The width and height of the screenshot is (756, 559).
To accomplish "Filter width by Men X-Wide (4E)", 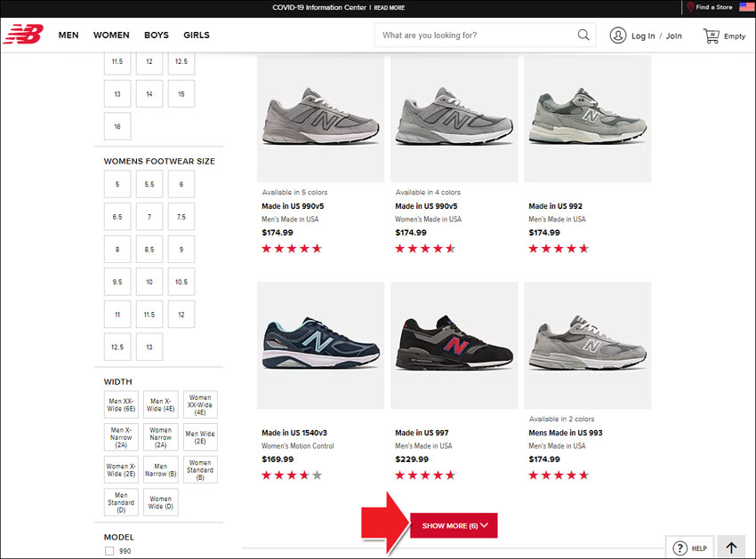I will (x=161, y=404).
